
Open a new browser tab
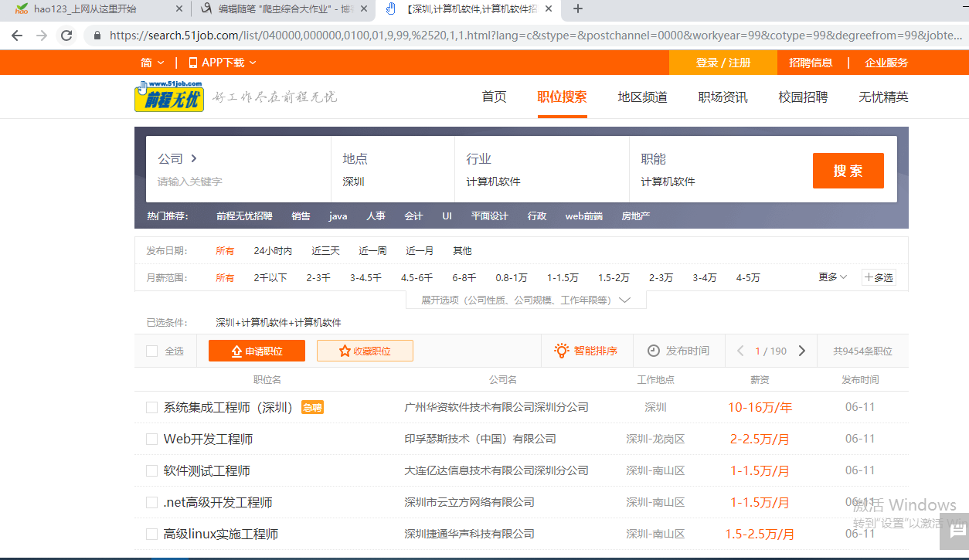pos(578,9)
